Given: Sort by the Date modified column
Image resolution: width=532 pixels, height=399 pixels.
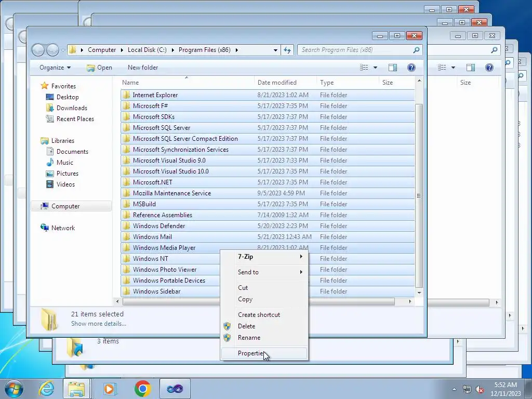Looking at the screenshot, I should tap(285, 83).
